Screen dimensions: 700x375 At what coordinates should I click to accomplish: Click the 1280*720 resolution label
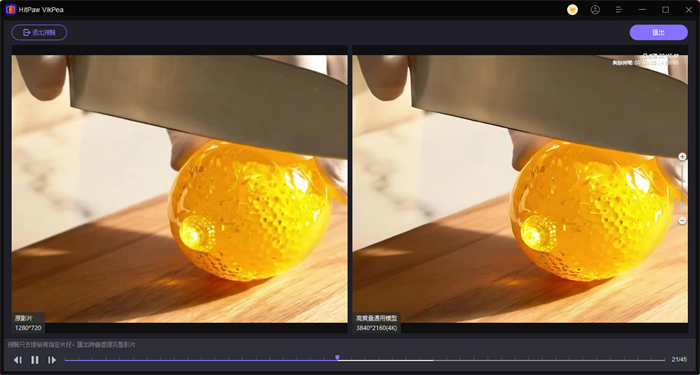pyautogui.click(x=29, y=328)
